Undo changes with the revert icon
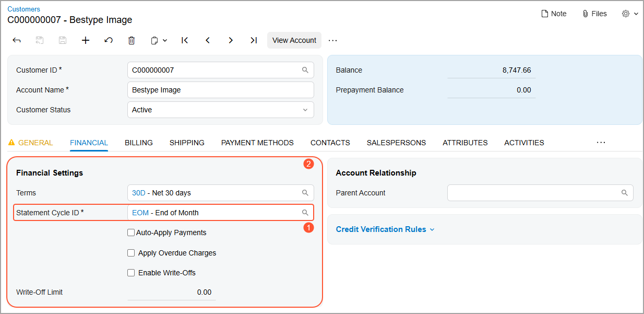The height and width of the screenshot is (314, 644). [x=109, y=40]
